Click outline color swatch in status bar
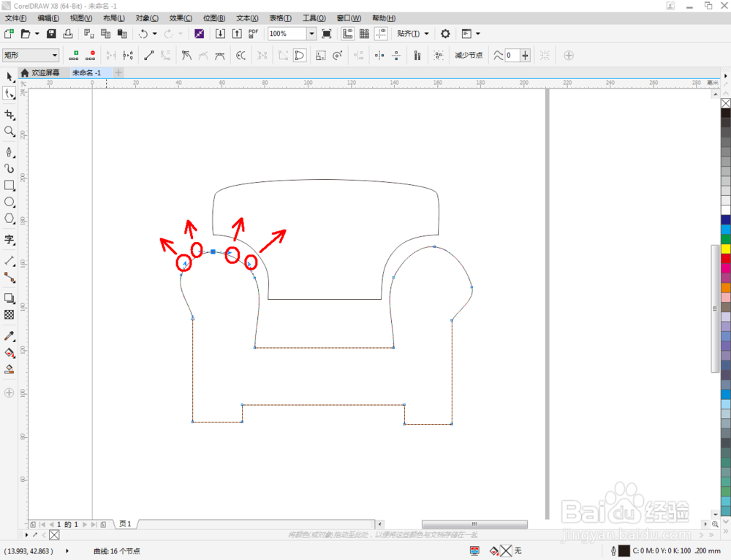The image size is (731, 560). [x=624, y=550]
